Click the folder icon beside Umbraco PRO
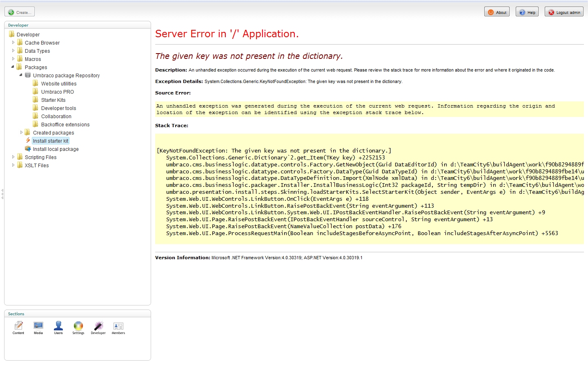 tap(36, 92)
